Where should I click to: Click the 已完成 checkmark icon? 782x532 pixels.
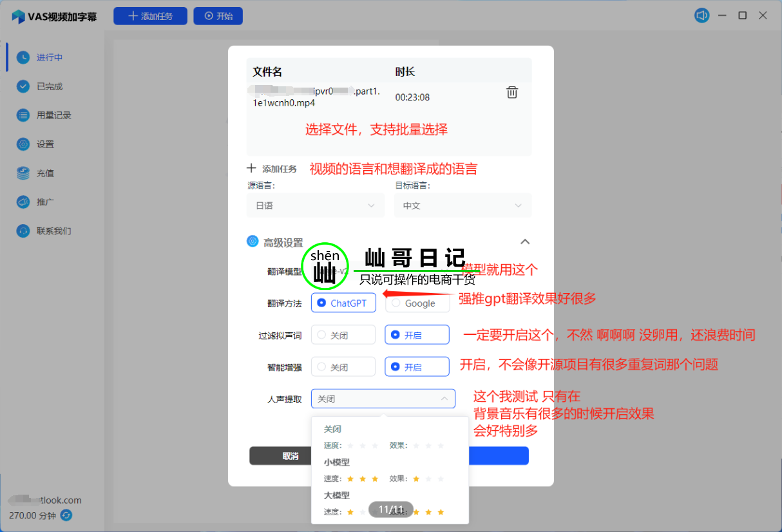[x=23, y=86]
